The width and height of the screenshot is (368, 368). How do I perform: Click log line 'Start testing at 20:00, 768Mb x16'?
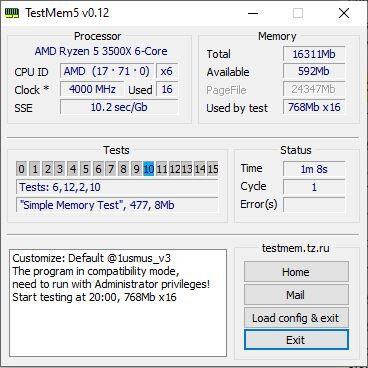(94, 297)
